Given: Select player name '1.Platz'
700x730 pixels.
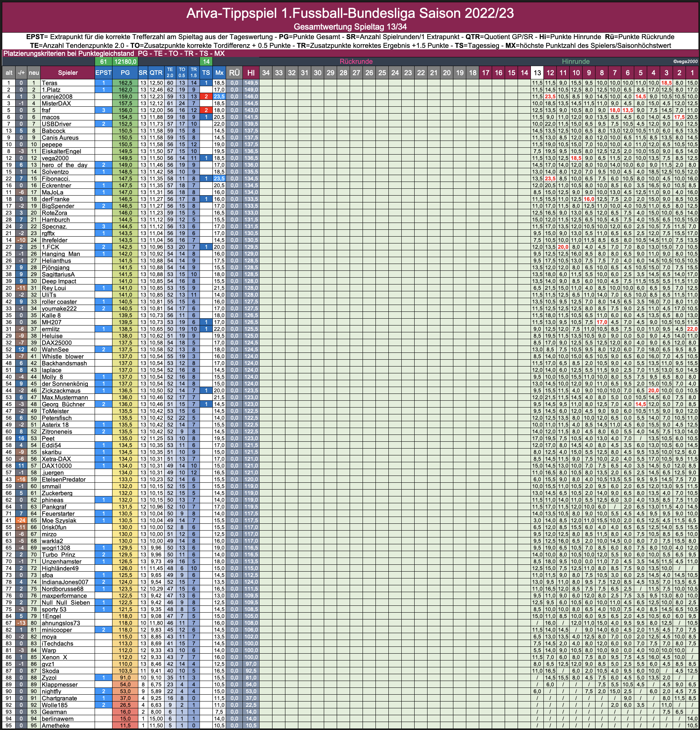Looking at the screenshot, I should [51, 90].
